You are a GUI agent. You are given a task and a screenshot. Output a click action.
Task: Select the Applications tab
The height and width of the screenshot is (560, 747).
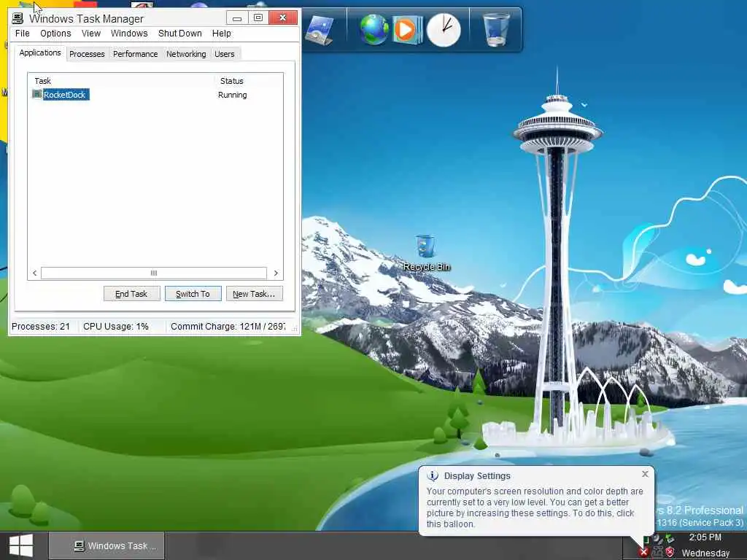point(40,52)
